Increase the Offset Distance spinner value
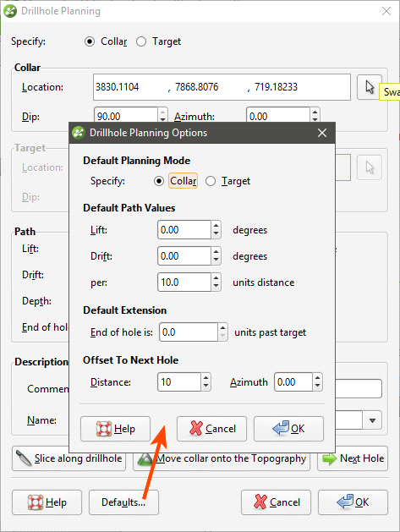The height and width of the screenshot is (532, 400). pyautogui.click(x=205, y=378)
